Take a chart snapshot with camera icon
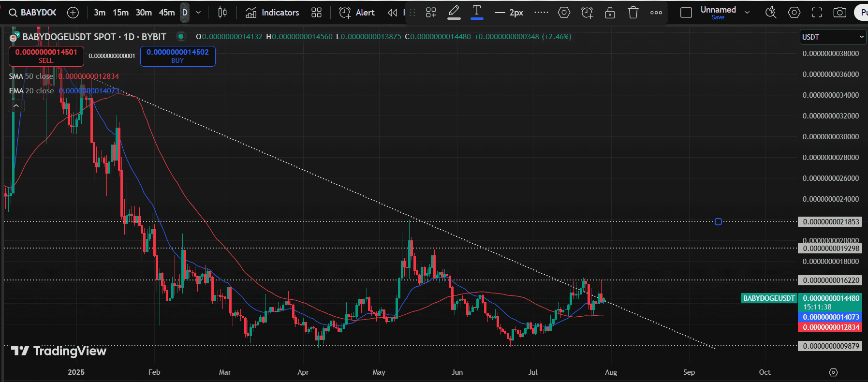 point(840,13)
